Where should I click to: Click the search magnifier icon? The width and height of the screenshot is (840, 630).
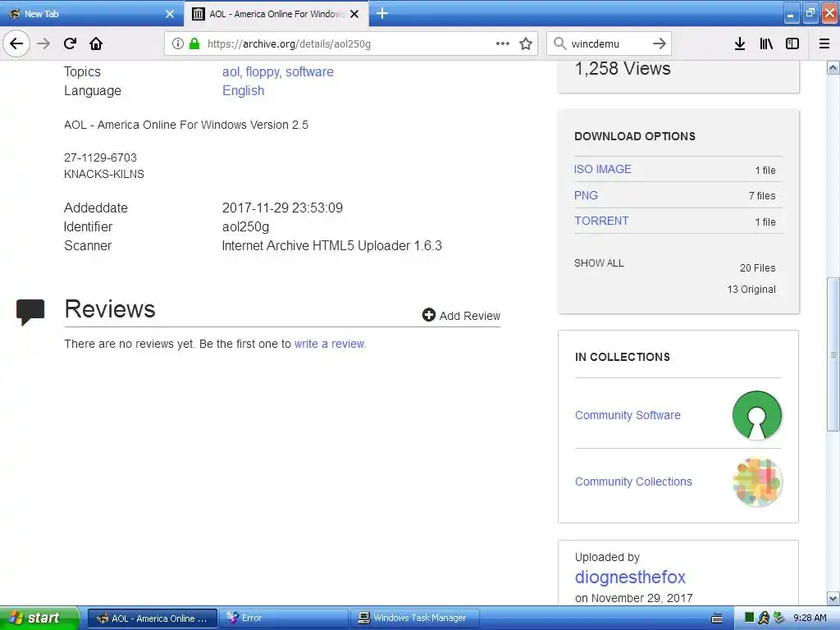click(x=559, y=43)
